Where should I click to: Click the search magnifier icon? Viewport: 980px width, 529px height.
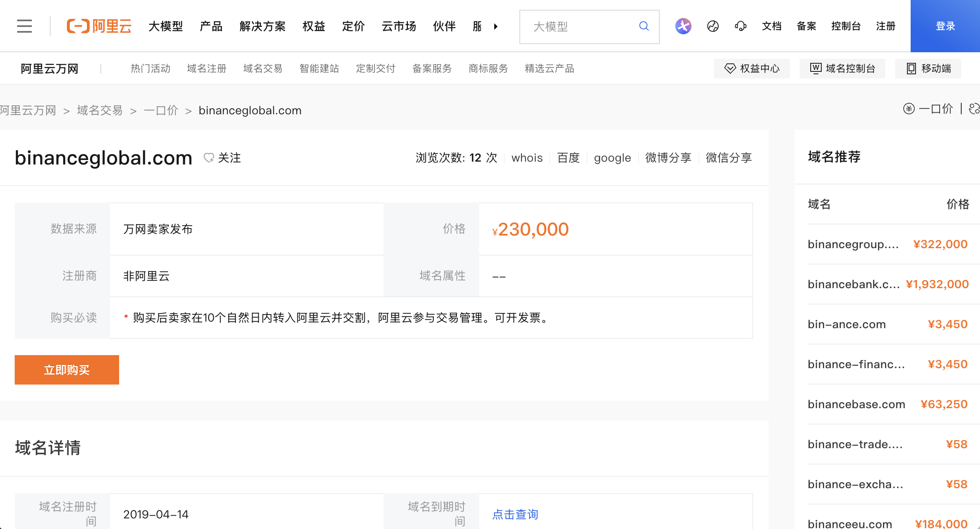[644, 26]
